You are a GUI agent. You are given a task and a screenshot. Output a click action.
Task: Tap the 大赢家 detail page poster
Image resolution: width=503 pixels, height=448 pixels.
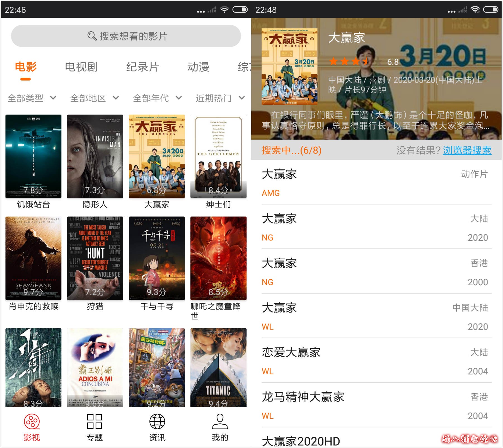point(289,67)
